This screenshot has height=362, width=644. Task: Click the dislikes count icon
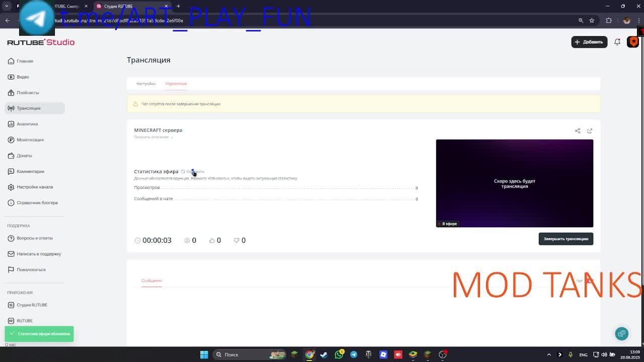click(x=236, y=240)
